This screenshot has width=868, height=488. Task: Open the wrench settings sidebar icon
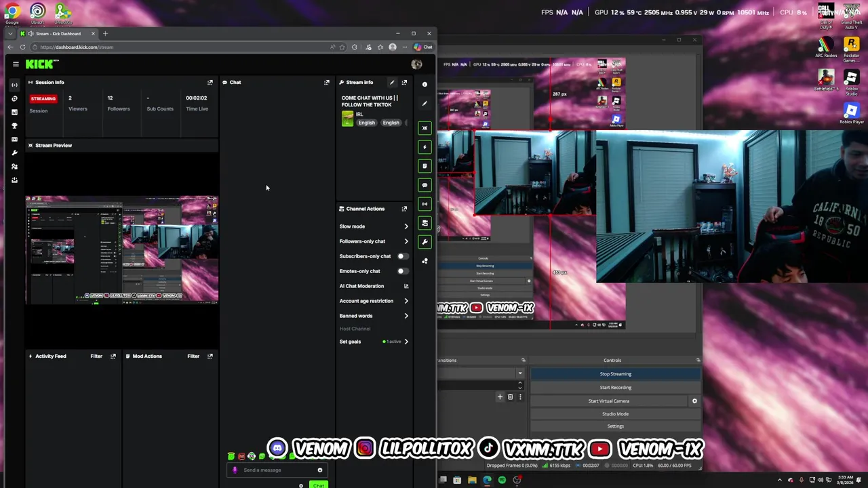[x=14, y=152]
